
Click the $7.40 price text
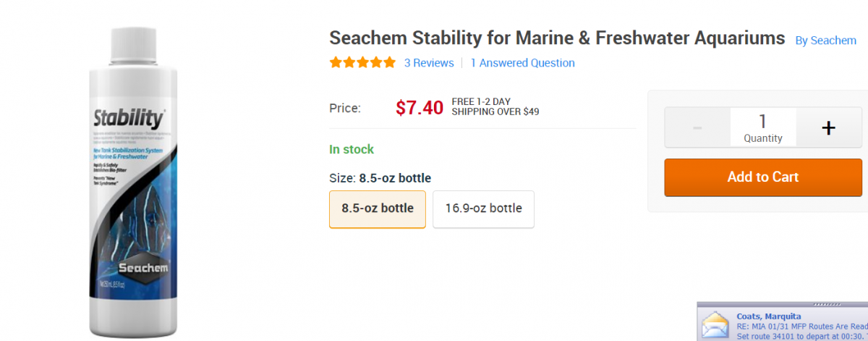(x=419, y=108)
